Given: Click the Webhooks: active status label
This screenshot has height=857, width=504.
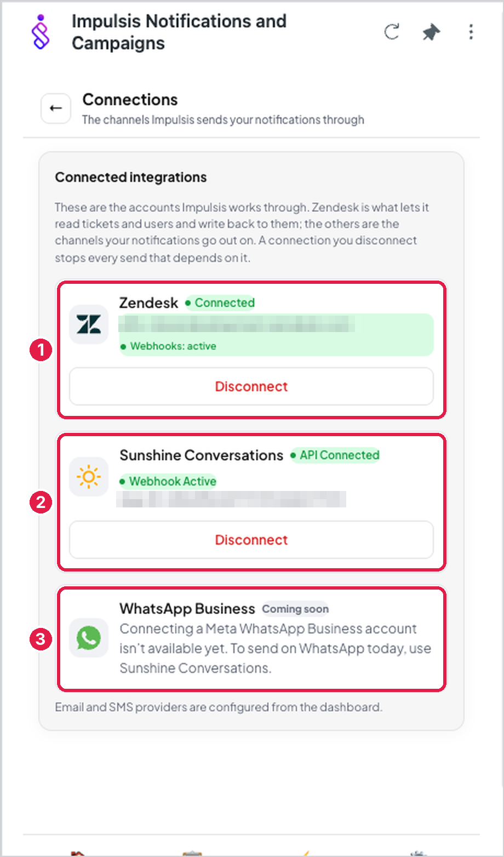Looking at the screenshot, I should coord(168,346).
